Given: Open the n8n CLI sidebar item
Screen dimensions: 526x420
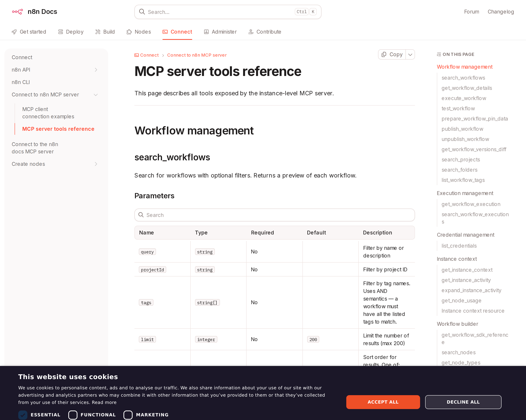Looking at the screenshot, I should [21, 82].
